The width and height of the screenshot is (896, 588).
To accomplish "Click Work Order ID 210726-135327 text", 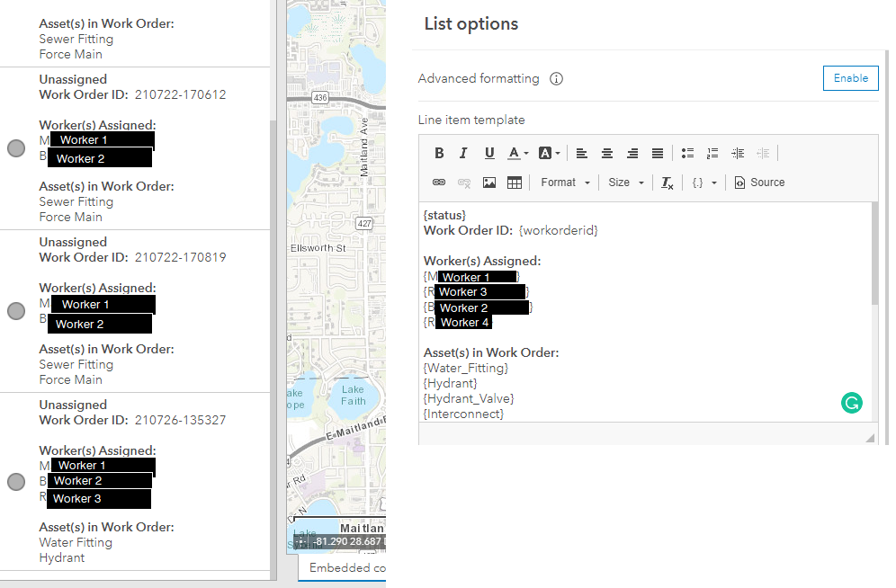I will [132, 420].
